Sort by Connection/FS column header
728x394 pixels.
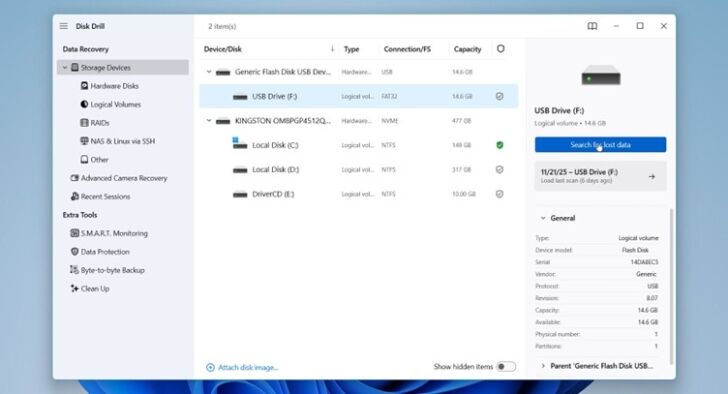coord(407,49)
